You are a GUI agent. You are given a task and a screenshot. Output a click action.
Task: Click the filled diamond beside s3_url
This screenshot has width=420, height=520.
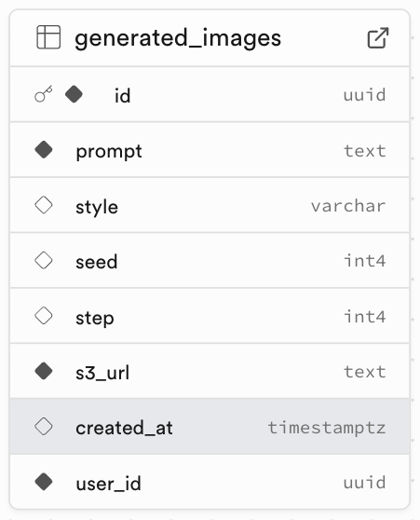coord(44,371)
